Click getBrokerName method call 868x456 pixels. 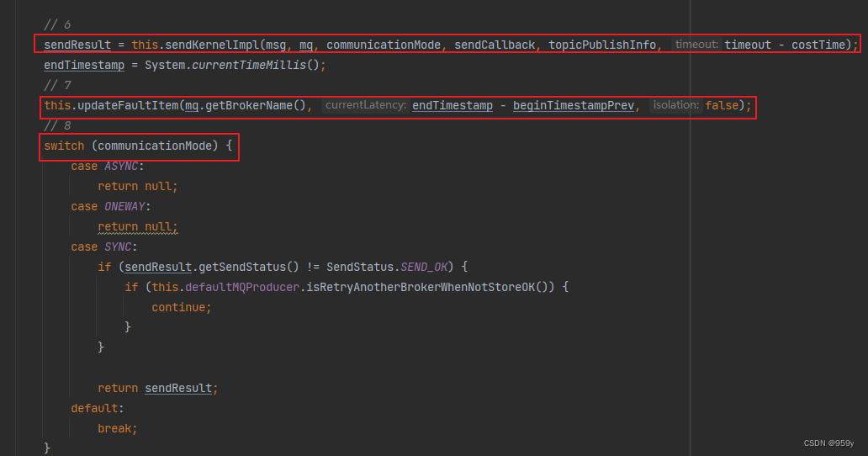point(249,105)
